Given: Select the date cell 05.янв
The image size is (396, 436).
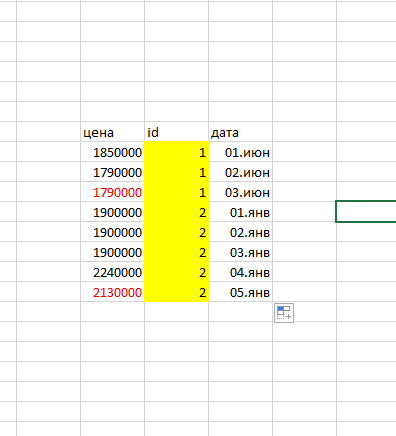Looking at the screenshot, I should tap(240, 292).
